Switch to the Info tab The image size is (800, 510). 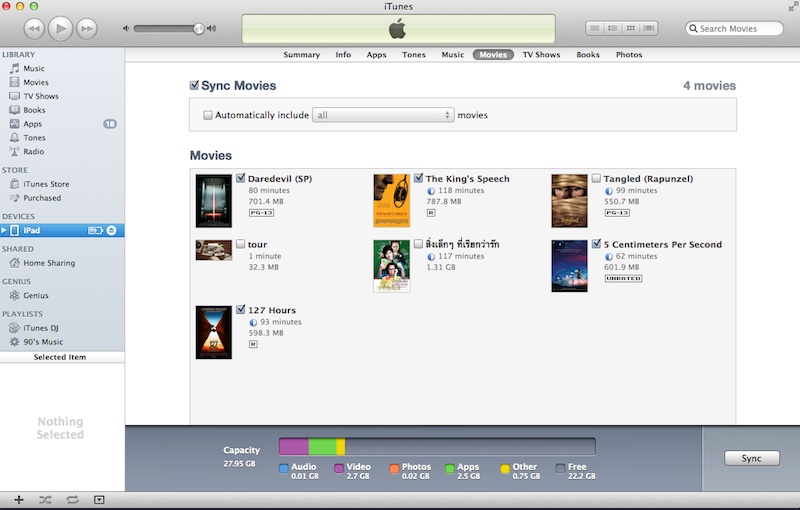(343, 55)
